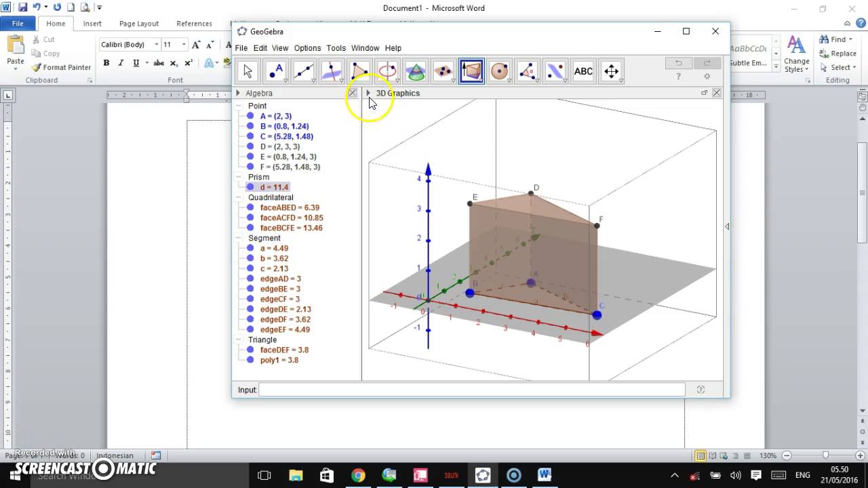
Task: Toggle visibility of faceBCFE = 13.46
Action: pos(251,228)
